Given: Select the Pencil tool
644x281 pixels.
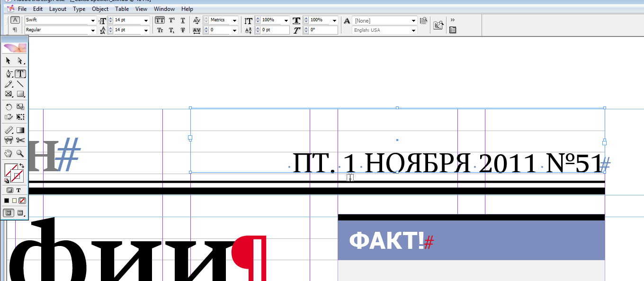Looking at the screenshot, I should click(x=9, y=84).
